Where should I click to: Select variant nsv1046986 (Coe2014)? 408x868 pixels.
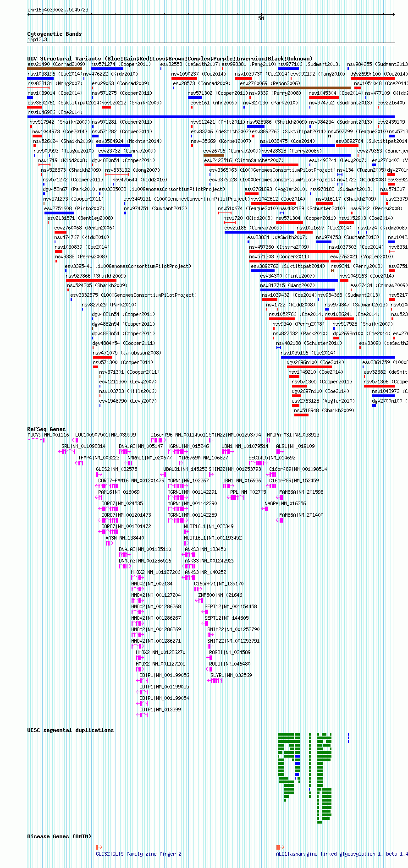(x=55, y=112)
